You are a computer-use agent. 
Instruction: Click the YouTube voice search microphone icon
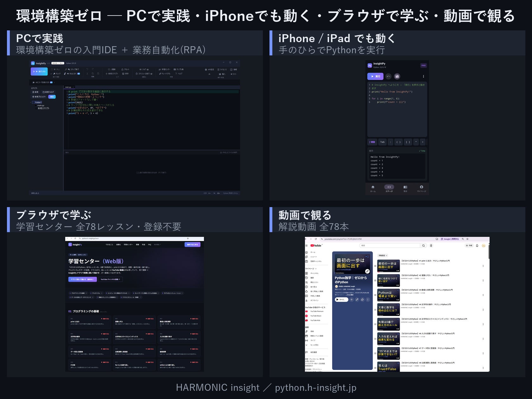click(431, 245)
